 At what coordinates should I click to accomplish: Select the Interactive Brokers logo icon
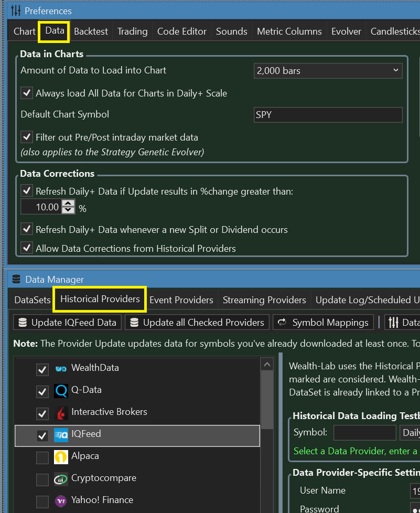coord(61,413)
